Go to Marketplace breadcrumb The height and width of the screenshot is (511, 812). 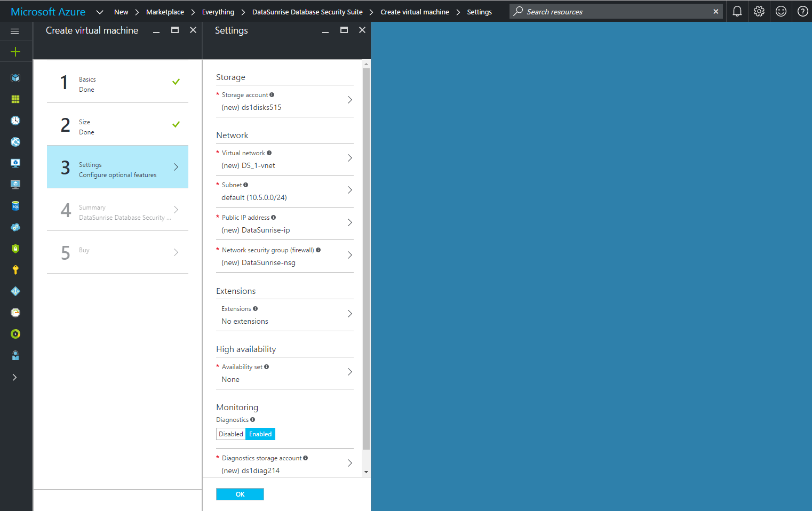point(165,12)
